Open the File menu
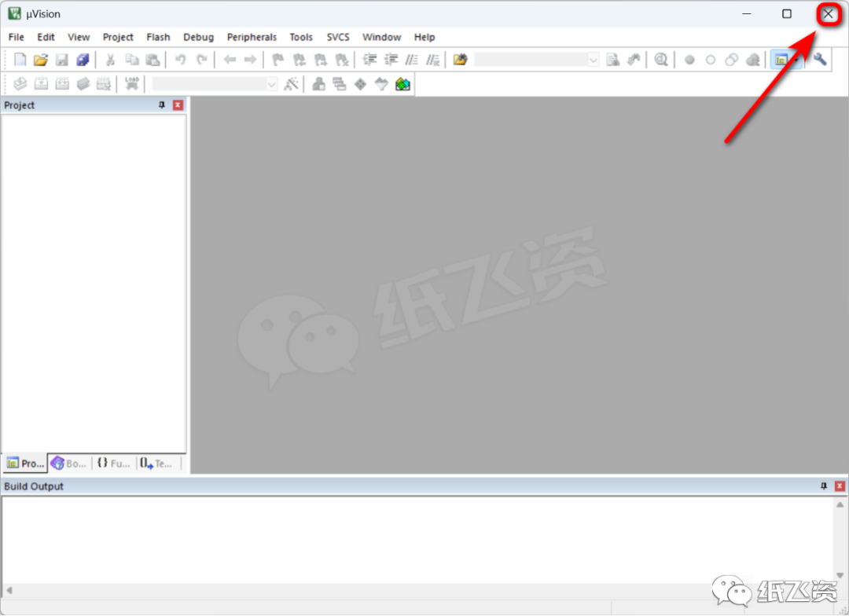Viewport: 849px width, 616px height. [17, 37]
